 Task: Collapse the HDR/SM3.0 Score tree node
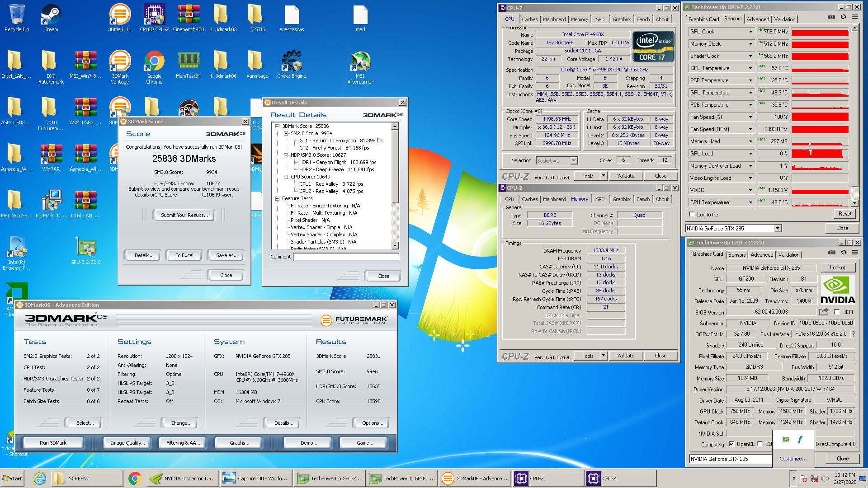(286, 155)
